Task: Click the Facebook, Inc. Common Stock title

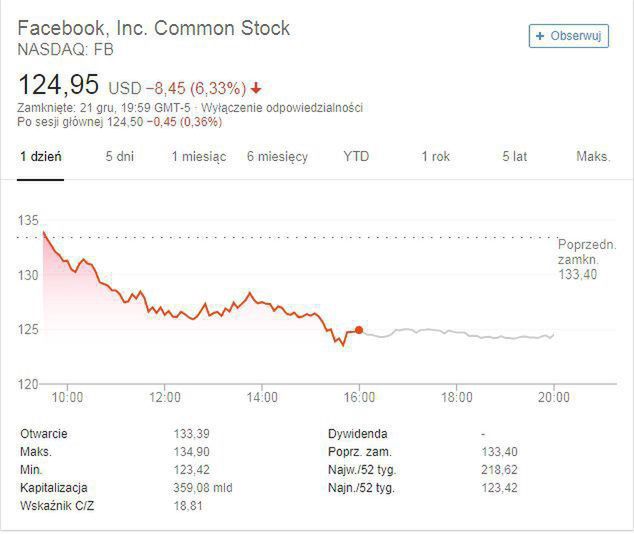Action: [154, 28]
